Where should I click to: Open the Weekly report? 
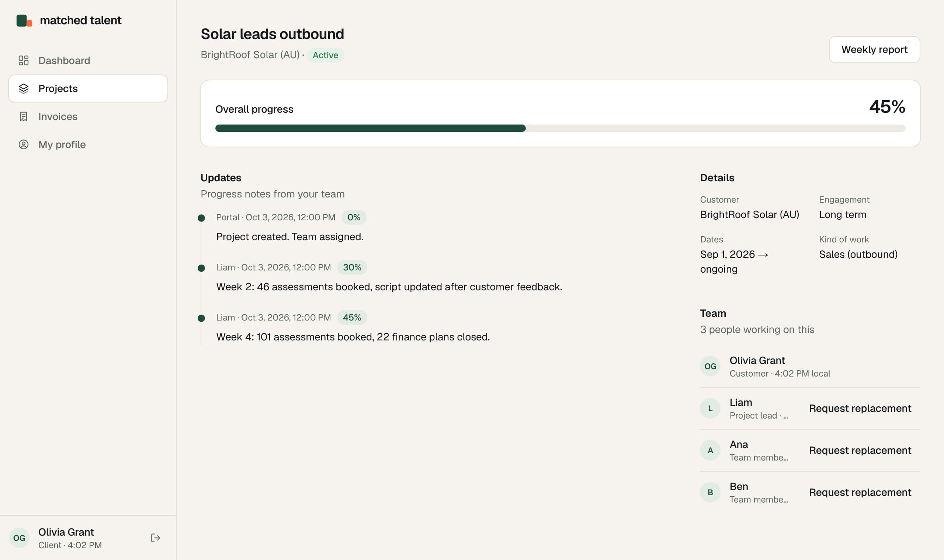click(874, 49)
